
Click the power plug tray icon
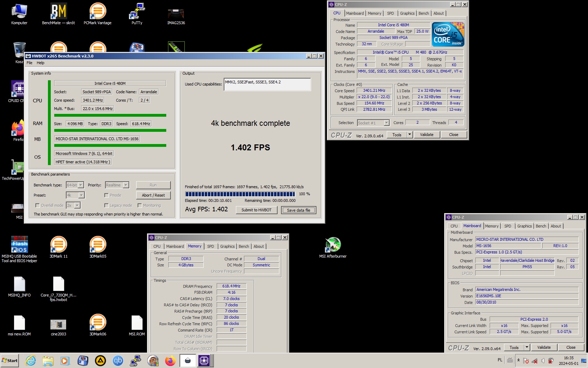click(551, 361)
